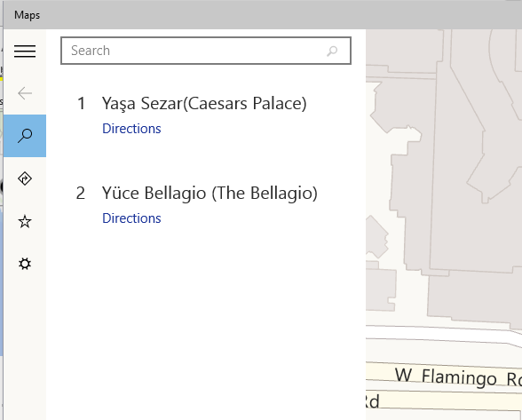
Task: Open the Directions sidebar icon
Action: click(x=25, y=178)
